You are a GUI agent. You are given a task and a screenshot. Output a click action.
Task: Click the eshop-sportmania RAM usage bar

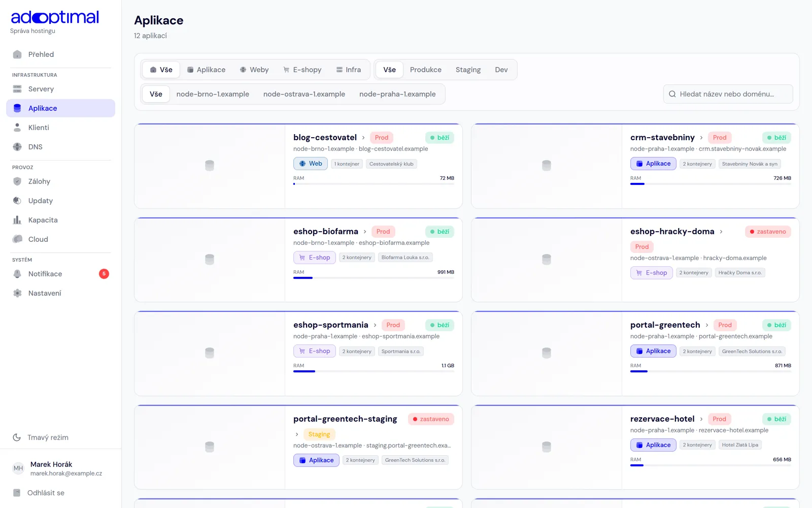tap(374, 371)
